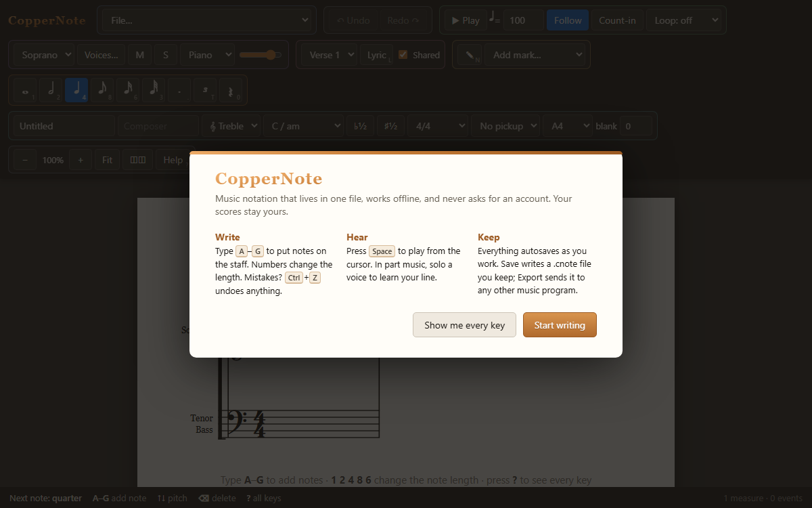Click the '↑↓ pitch' status hint
The image size is (812, 508).
172,498
